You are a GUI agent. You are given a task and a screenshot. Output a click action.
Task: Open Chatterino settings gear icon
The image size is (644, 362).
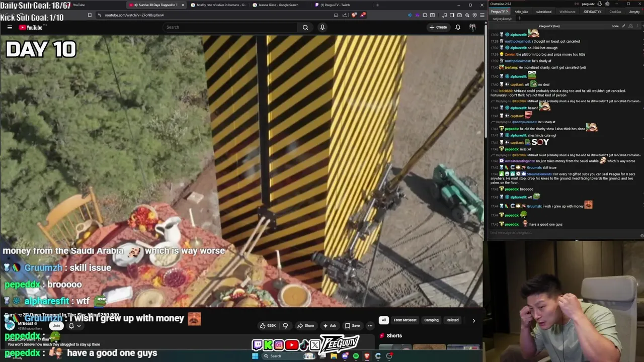coord(607,4)
